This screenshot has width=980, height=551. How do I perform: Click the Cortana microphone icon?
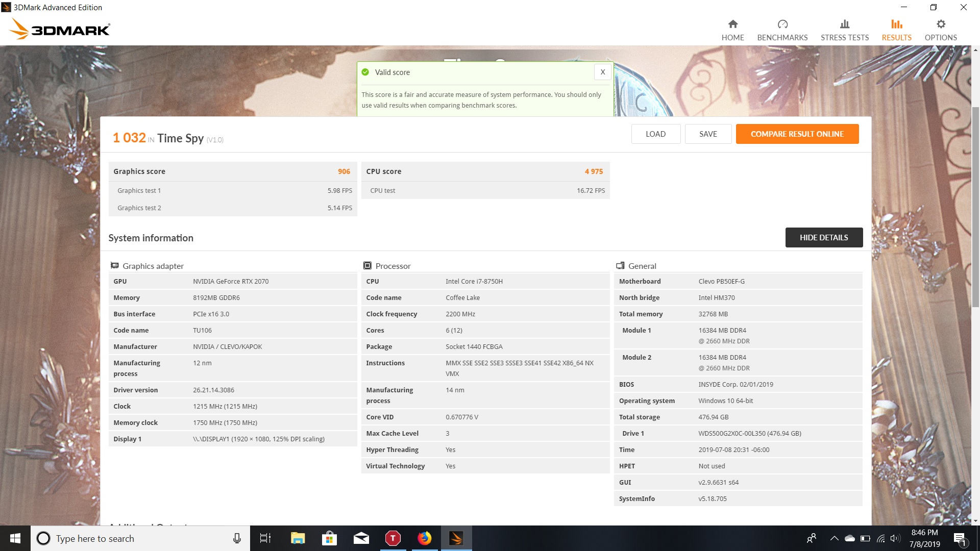click(237, 538)
